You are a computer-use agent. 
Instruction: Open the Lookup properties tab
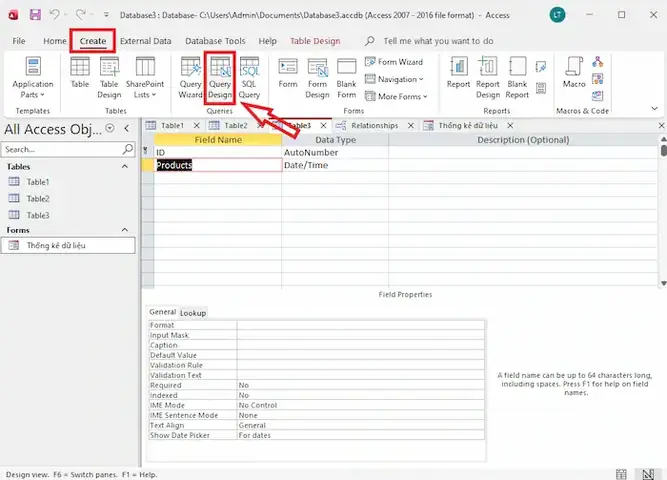193,313
